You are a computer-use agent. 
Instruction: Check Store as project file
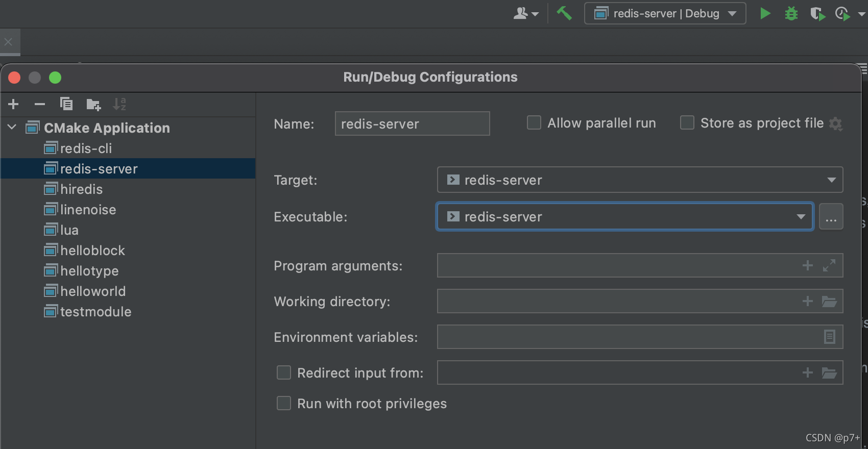tap(687, 123)
